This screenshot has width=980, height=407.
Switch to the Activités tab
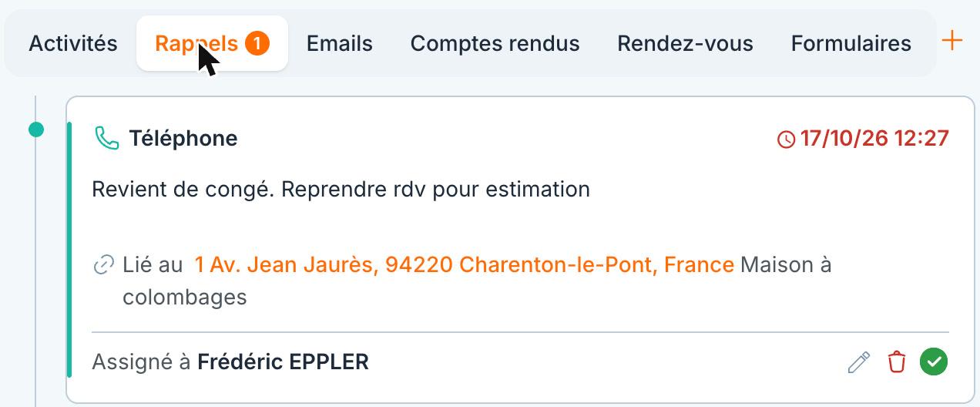point(73,43)
